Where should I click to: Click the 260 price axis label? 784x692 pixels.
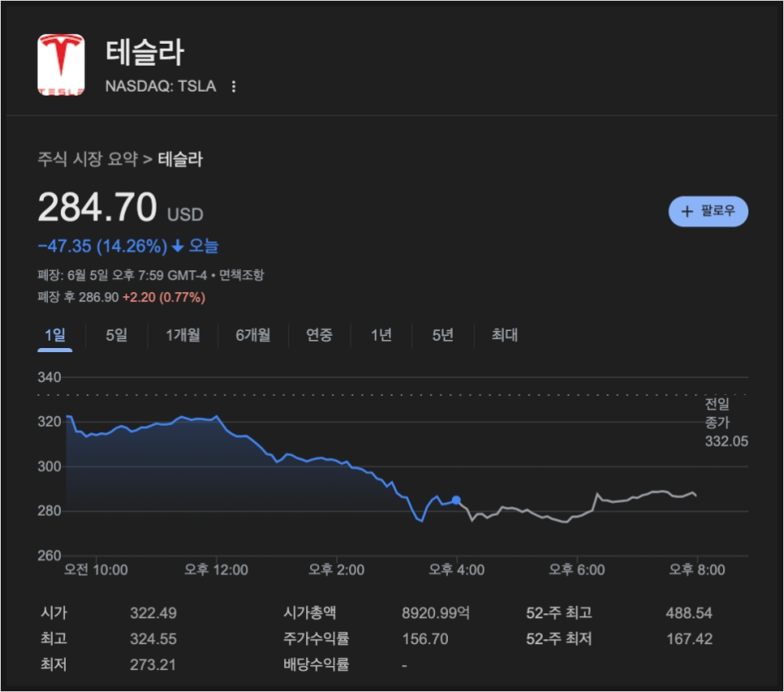pyautogui.click(x=49, y=556)
